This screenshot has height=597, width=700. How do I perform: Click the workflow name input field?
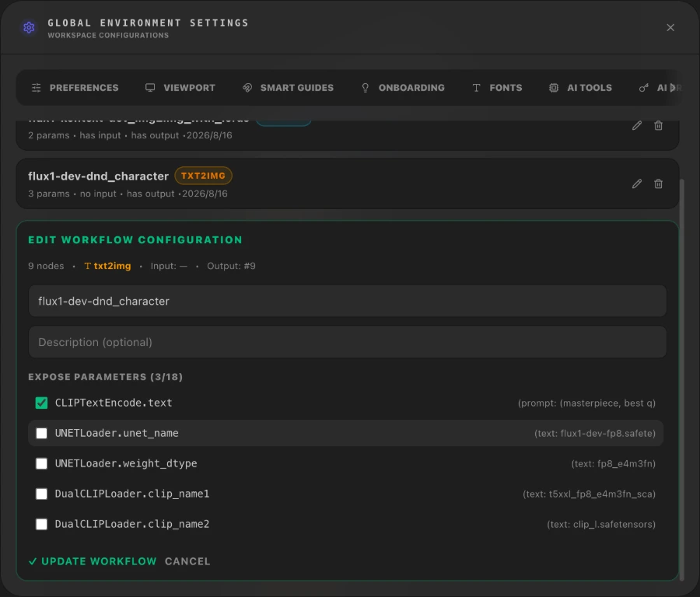click(348, 301)
